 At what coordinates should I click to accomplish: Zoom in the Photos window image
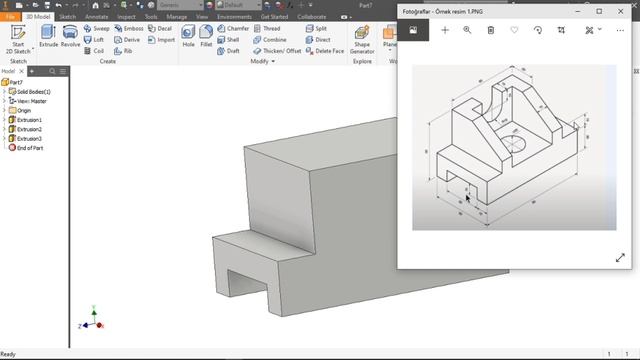click(x=467, y=30)
